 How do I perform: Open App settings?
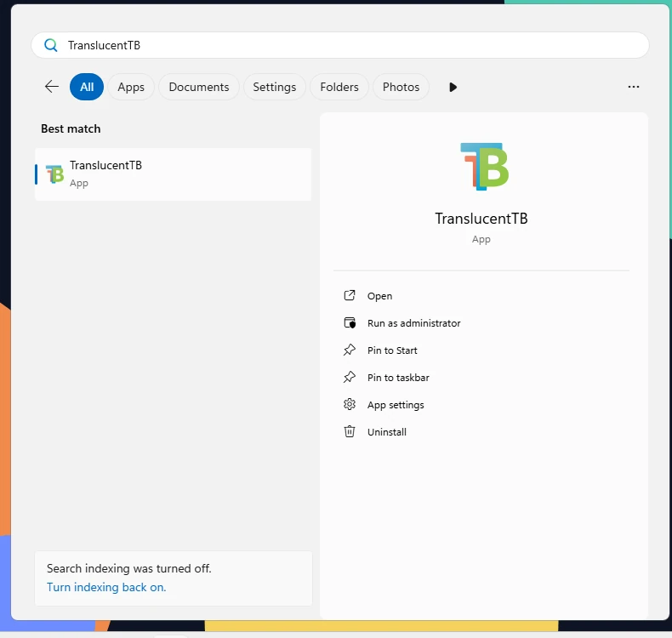pos(396,405)
